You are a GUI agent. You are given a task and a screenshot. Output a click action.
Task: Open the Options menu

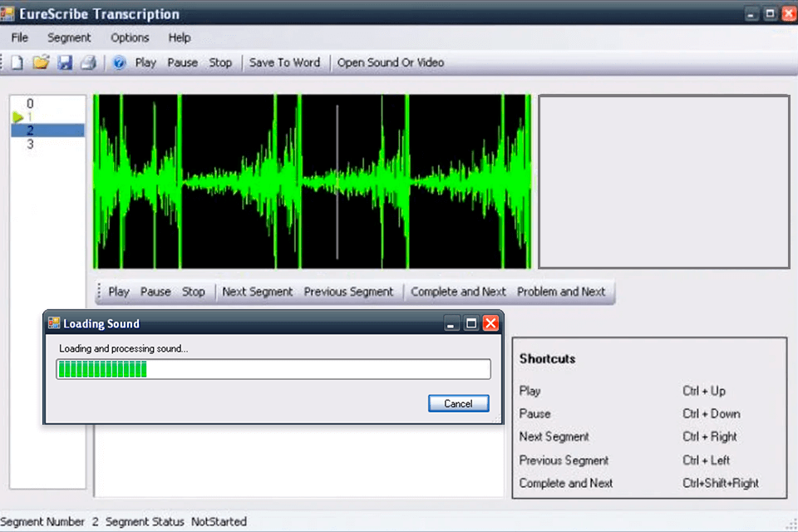130,37
